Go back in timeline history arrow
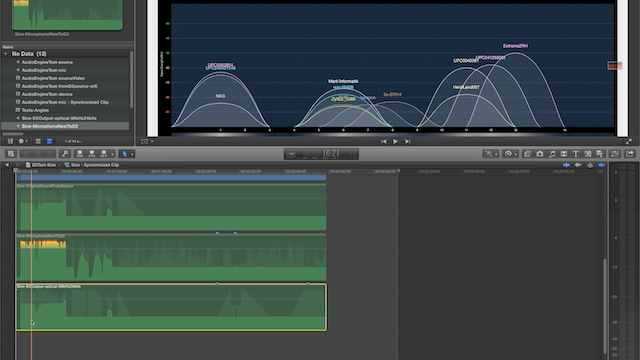This screenshot has width=640, height=360. tap(7, 165)
